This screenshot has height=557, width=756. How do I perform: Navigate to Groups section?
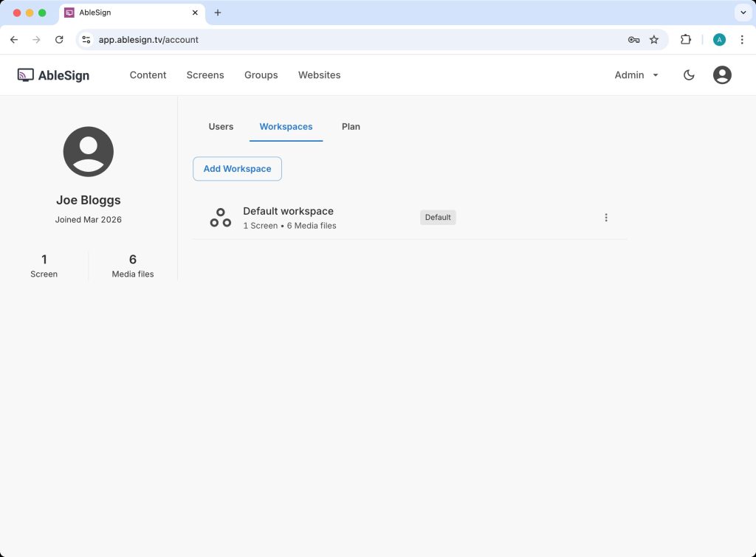pyautogui.click(x=261, y=75)
